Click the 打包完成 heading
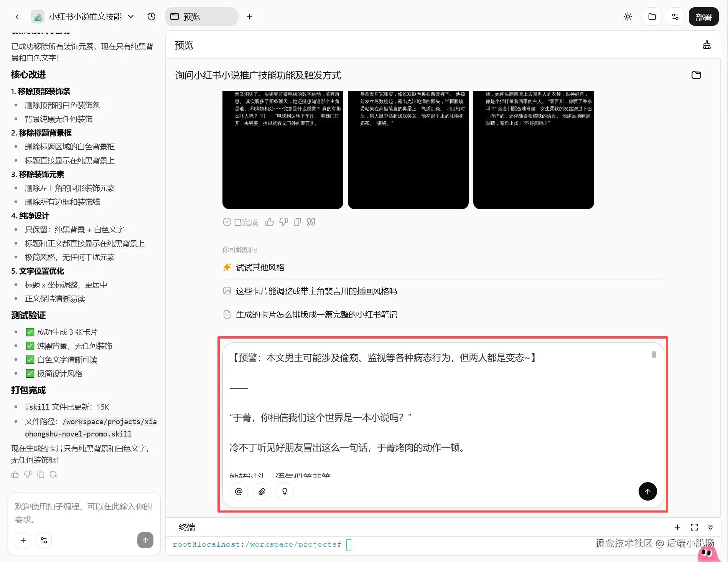Viewport: 728px width, 562px height. (x=28, y=390)
